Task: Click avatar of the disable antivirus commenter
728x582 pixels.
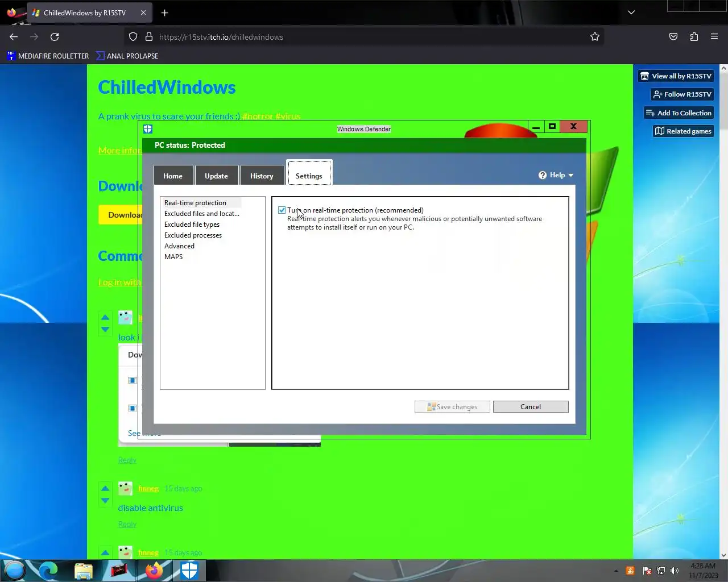Action: coord(126,488)
